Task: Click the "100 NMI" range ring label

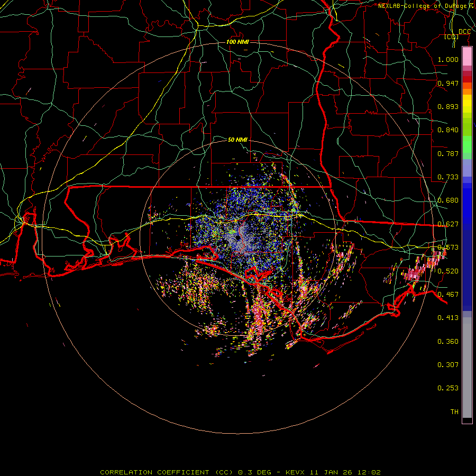Action: pos(237,42)
